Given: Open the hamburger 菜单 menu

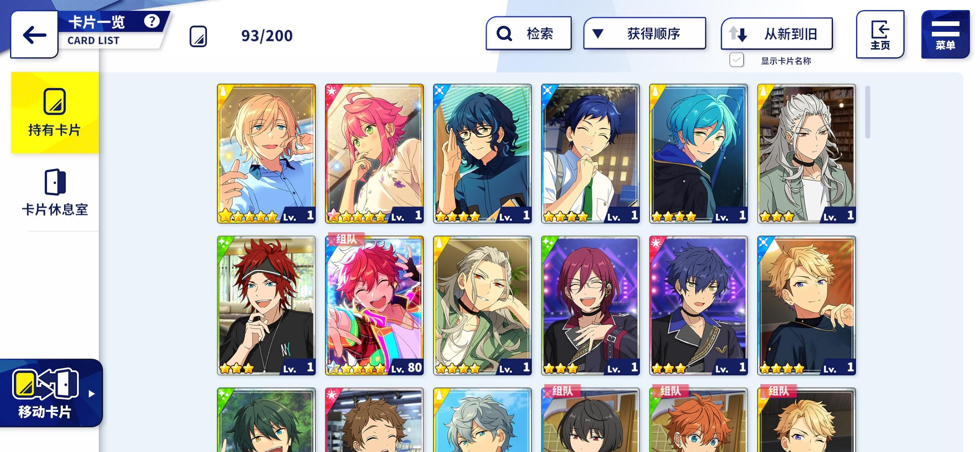Looking at the screenshot, I should [x=945, y=34].
